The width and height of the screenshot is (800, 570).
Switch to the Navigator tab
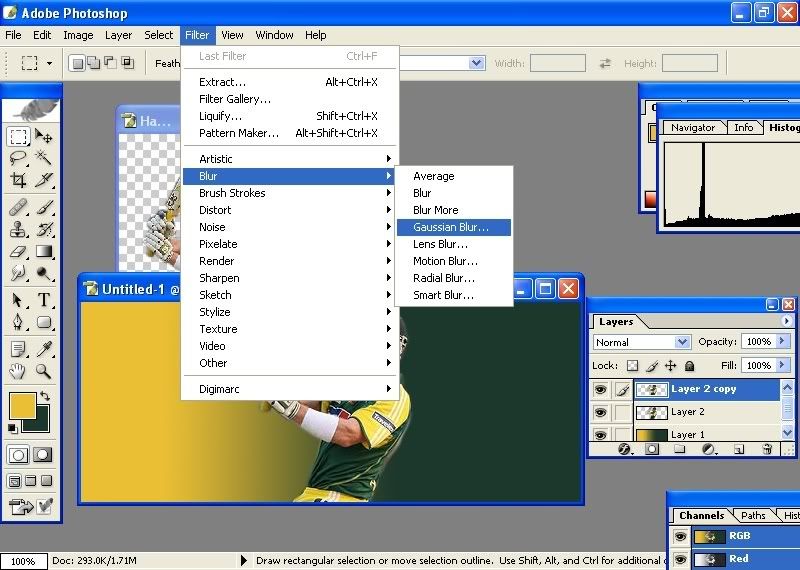(x=692, y=128)
